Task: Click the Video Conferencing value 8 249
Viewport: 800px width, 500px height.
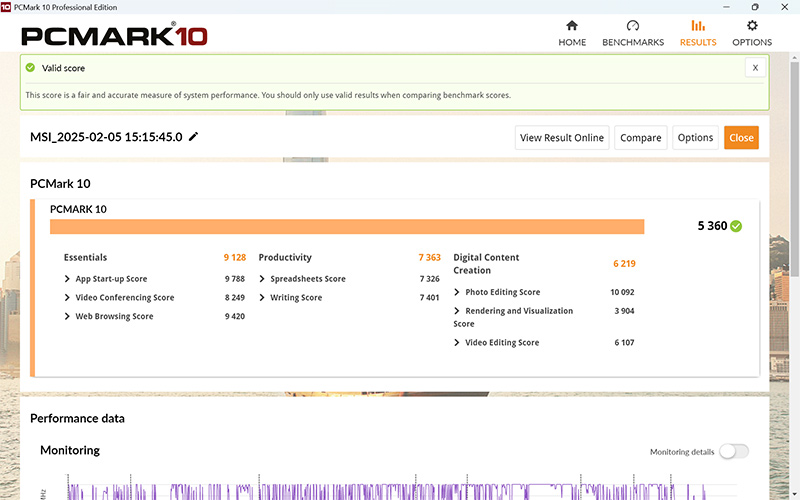Action: coord(235,297)
